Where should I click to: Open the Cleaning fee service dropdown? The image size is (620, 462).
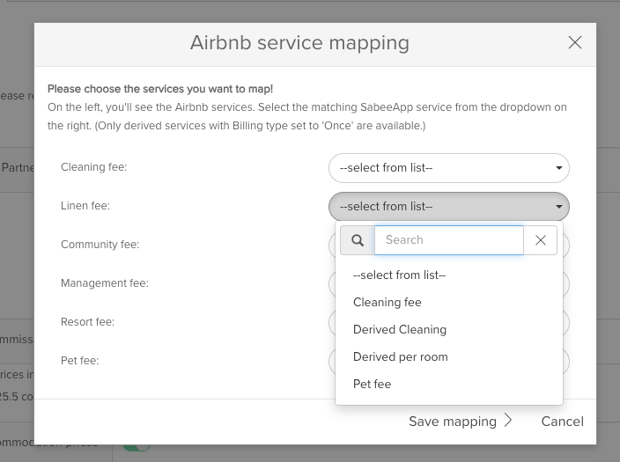449,168
